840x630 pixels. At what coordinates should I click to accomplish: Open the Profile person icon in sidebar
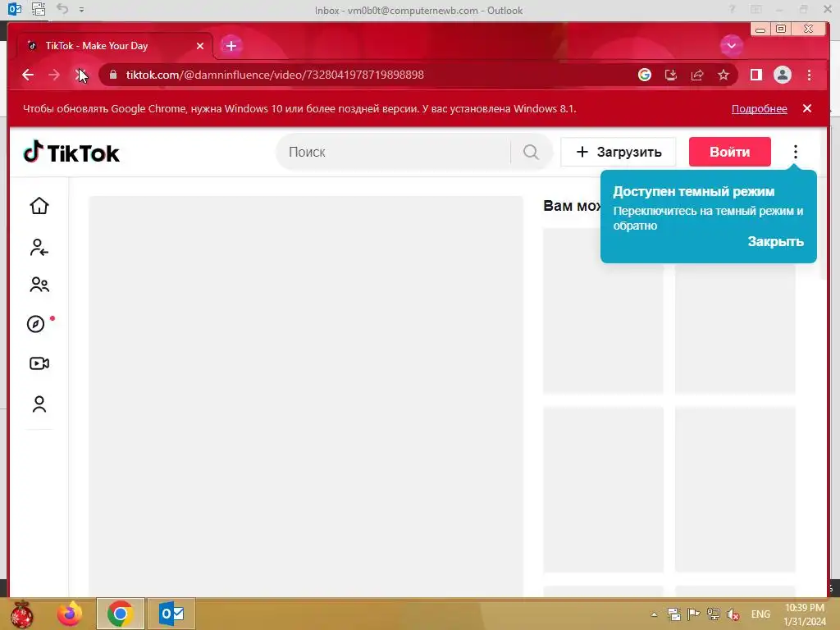click(39, 404)
